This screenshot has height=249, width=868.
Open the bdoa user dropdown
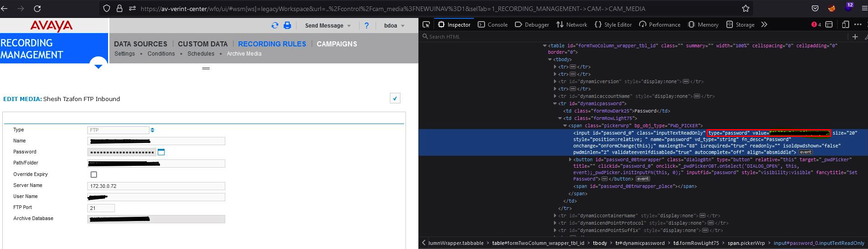tap(394, 26)
